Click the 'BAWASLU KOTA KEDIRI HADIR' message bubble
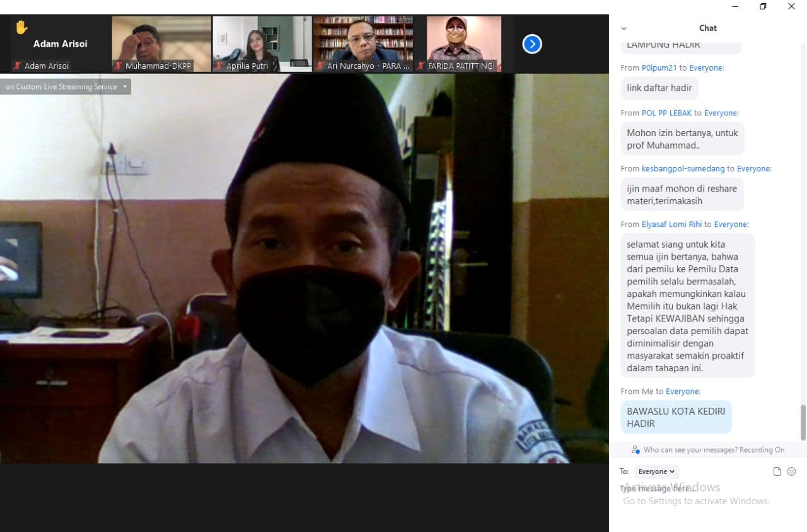The image size is (807, 532). [676, 417]
